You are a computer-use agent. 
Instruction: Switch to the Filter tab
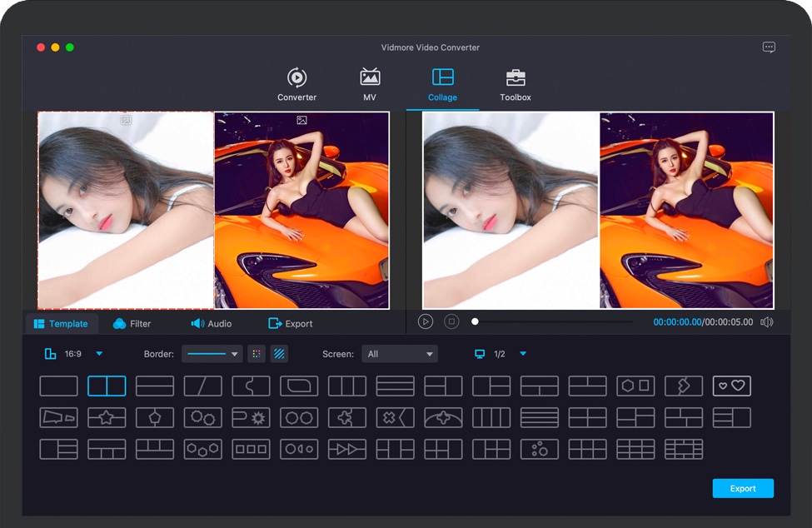pyautogui.click(x=132, y=323)
